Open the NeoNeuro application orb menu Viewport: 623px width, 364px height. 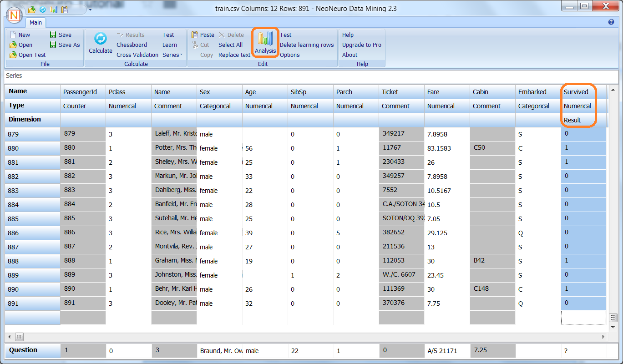[x=15, y=15]
